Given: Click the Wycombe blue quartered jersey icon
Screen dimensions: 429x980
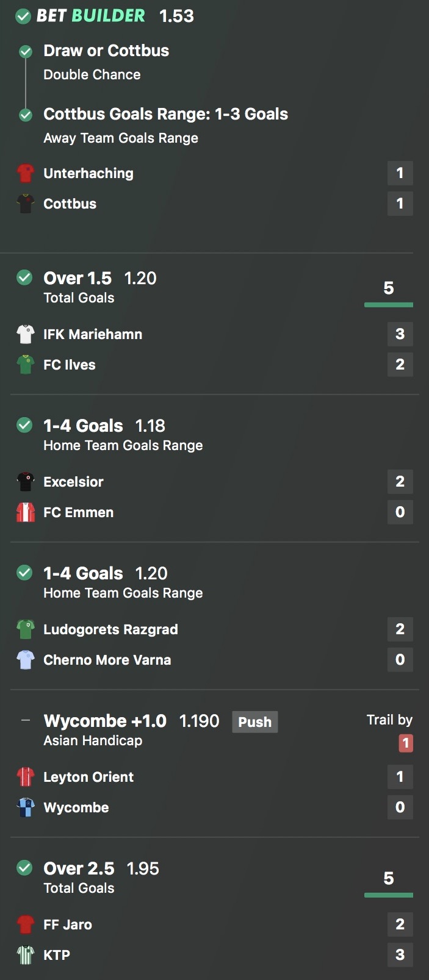Looking at the screenshot, I should 25,807.
